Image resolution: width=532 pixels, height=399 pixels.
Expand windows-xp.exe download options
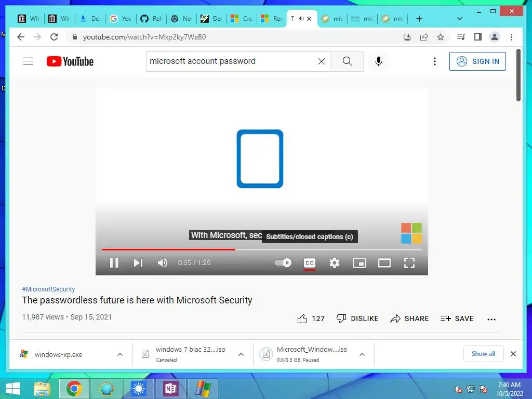coord(120,354)
